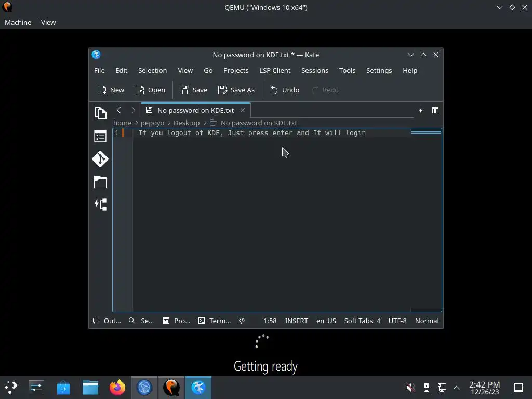Viewport: 532px width, 399px height.
Task: Click the pepoyo breadcrumb segment
Action: tap(152, 123)
